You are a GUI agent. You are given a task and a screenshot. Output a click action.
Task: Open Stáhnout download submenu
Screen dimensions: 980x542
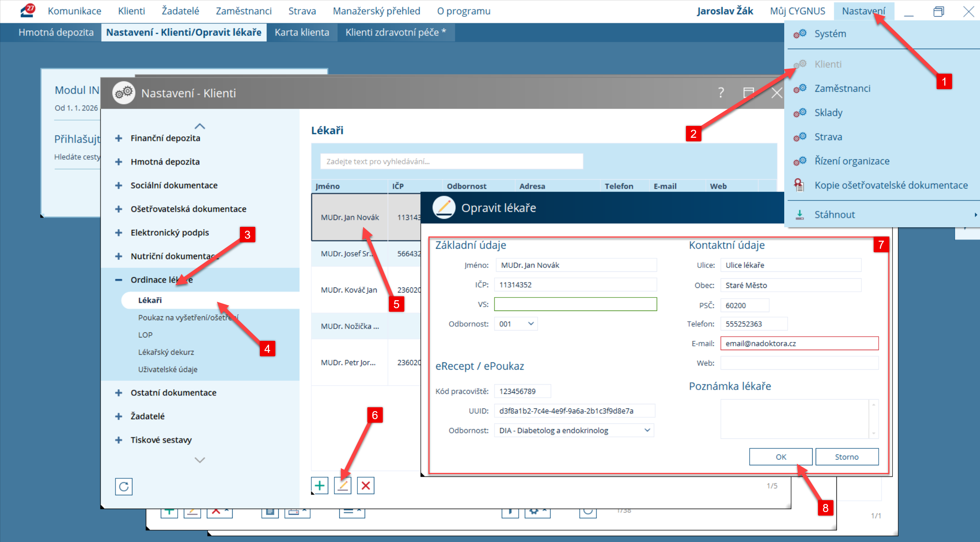pyautogui.click(x=835, y=215)
